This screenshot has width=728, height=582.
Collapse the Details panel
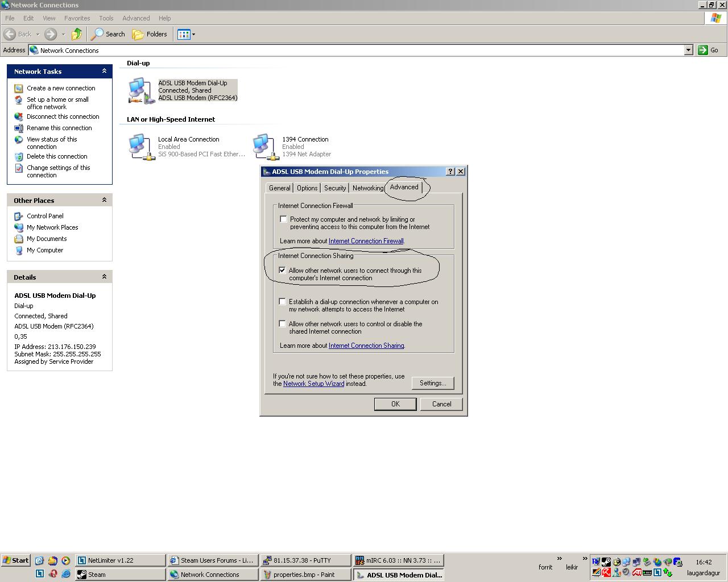coord(104,277)
